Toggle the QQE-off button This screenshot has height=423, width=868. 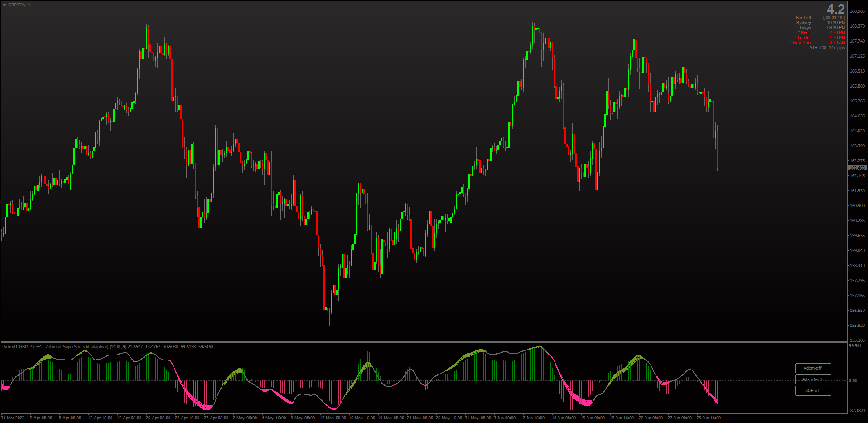coord(813,391)
